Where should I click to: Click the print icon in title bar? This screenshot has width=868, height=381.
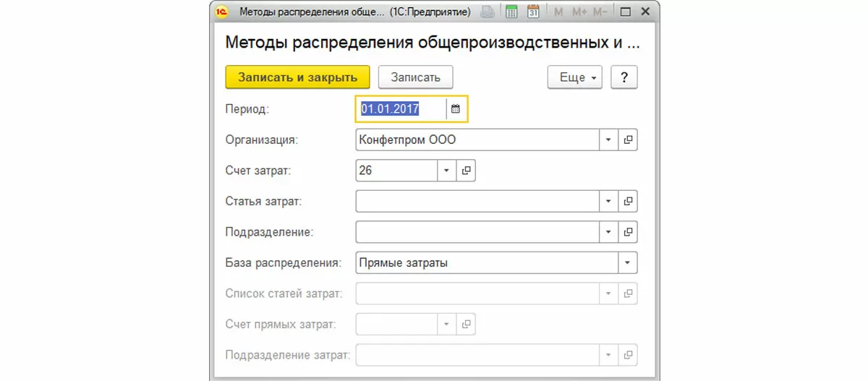[488, 12]
